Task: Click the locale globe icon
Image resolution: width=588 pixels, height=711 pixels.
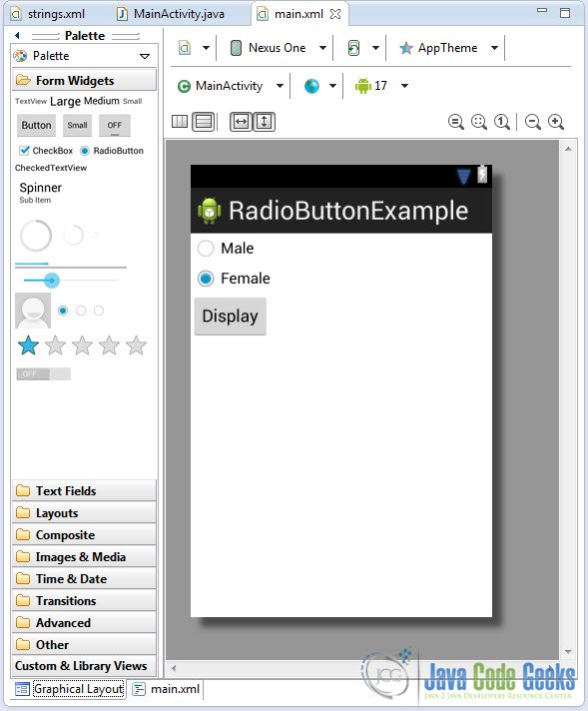Action: [x=311, y=86]
